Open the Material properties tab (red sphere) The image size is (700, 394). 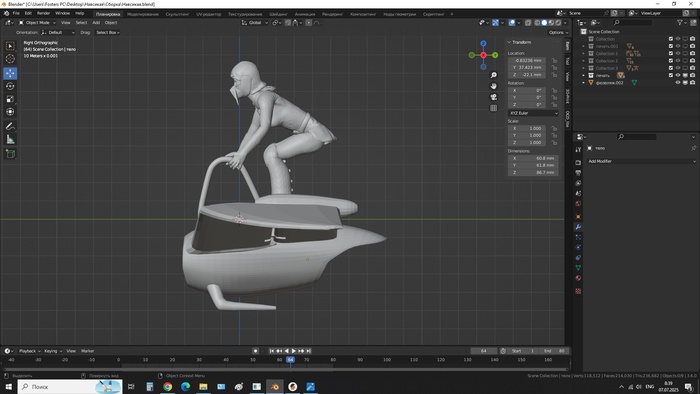pyautogui.click(x=578, y=278)
